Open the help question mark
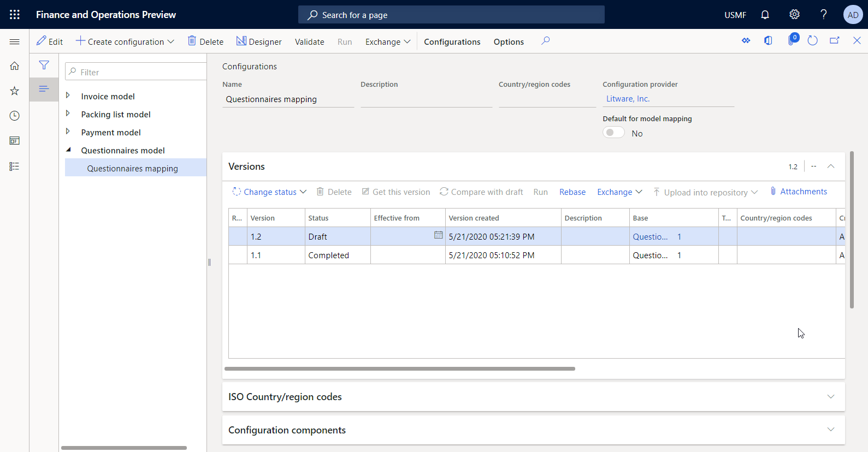This screenshot has height=452, width=868. tap(824, 15)
